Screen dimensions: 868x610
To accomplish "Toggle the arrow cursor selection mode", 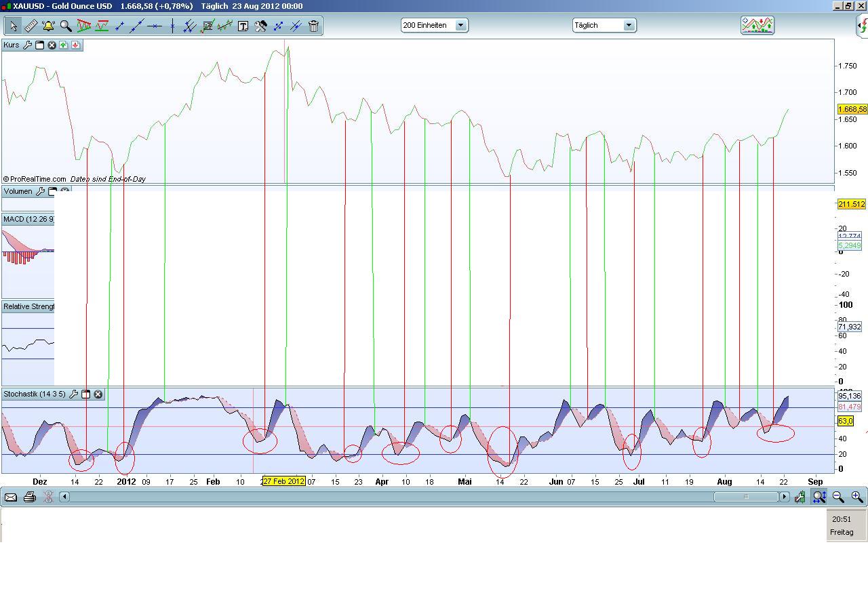I will point(13,26).
